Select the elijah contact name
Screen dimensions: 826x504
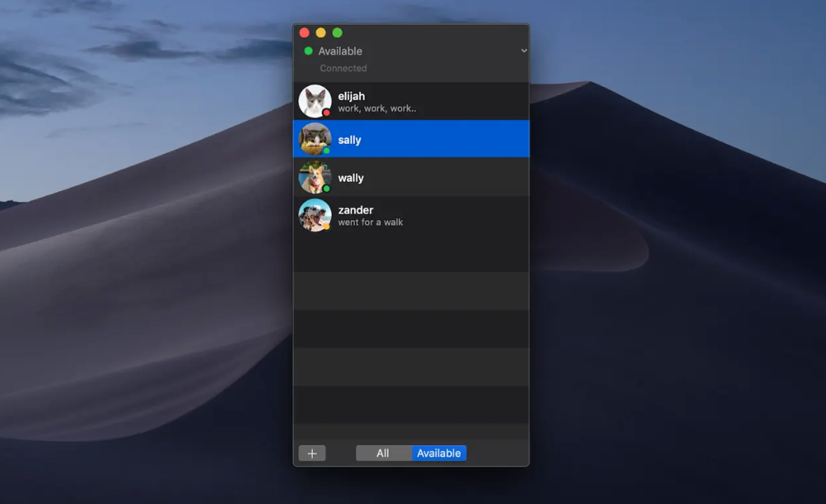(351, 96)
